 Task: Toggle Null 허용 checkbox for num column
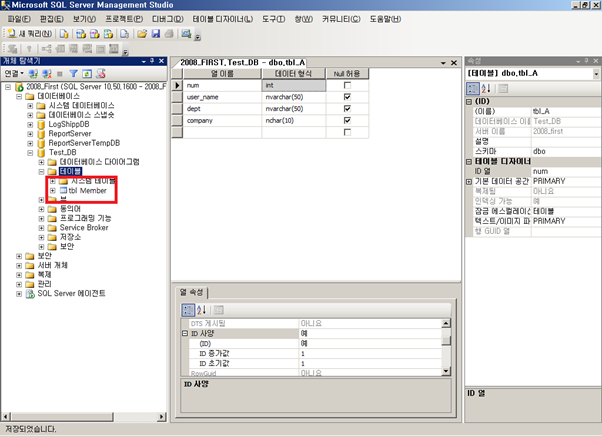(347, 85)
